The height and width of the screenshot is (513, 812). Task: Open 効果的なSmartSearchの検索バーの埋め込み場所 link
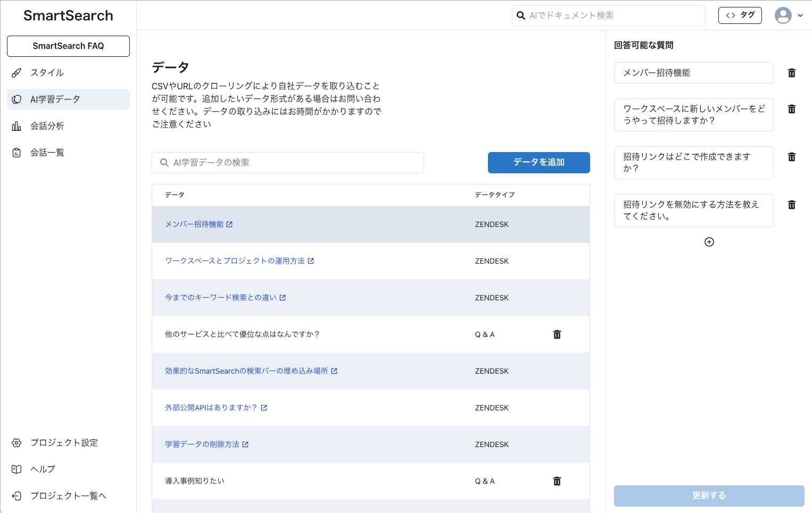pyautogui.click(x=246, y=371)
